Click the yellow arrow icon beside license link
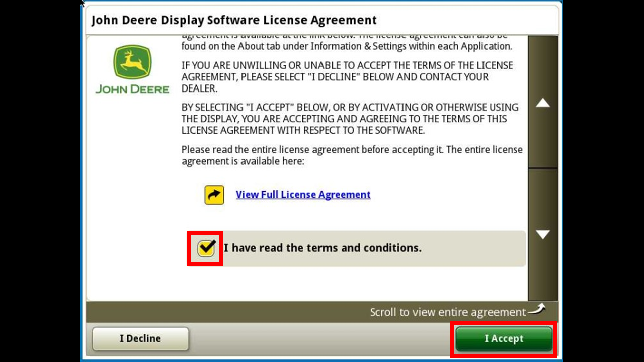This screenshot has width=644, height=362. click(x=214, y=195)
